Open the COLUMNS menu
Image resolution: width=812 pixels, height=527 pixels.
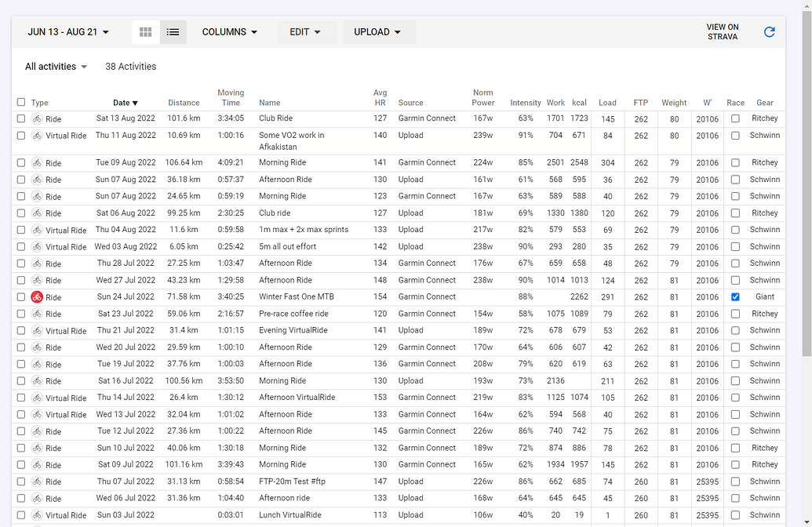pos(229,32)
